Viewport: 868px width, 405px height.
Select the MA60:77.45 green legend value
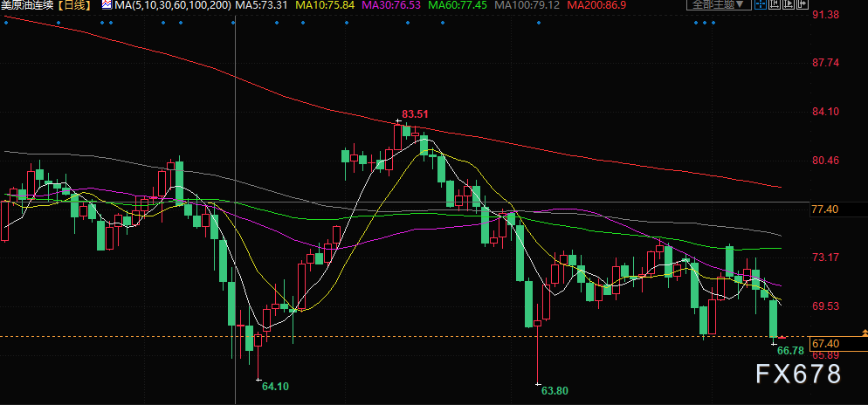click(458, 5)
